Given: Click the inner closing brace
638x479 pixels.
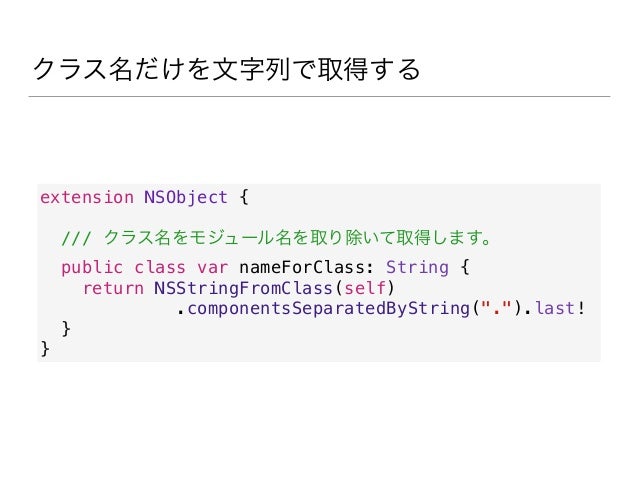Looking at the screenshot, I should point(66,329).
